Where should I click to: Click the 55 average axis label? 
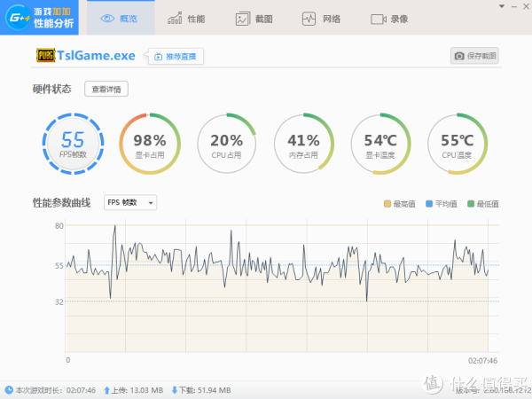(x=59, y=266)
